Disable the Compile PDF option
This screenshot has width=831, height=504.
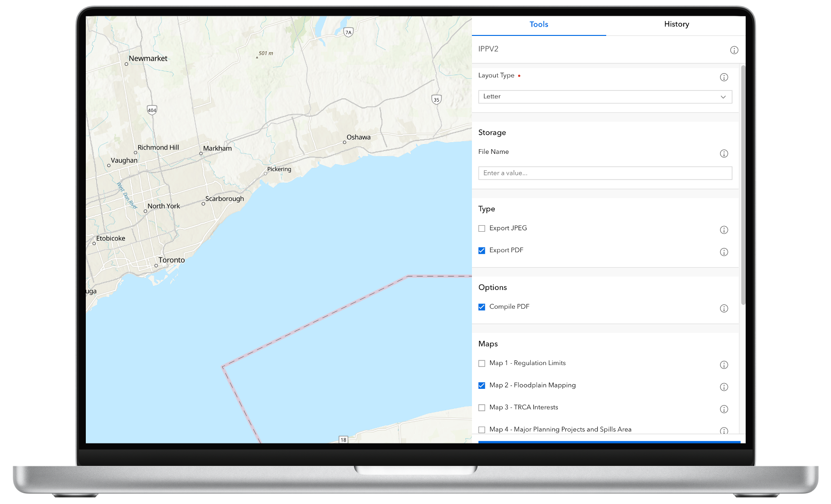point(482,307)
